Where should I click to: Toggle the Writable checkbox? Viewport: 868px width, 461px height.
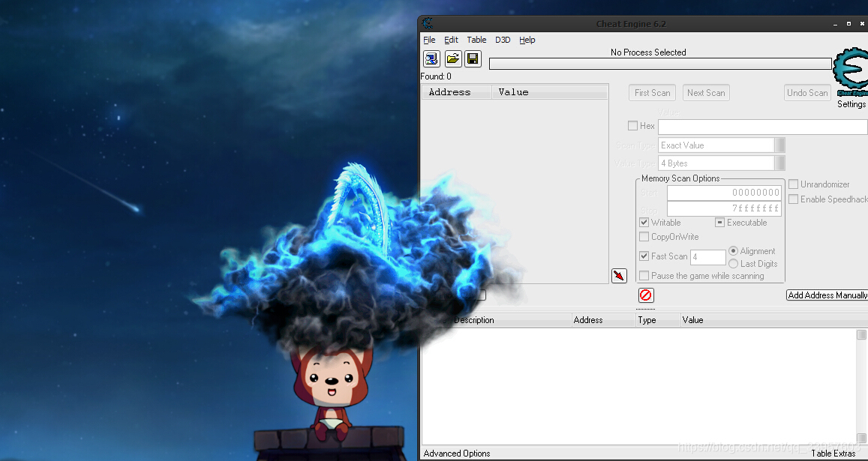(x=644, y=223)
